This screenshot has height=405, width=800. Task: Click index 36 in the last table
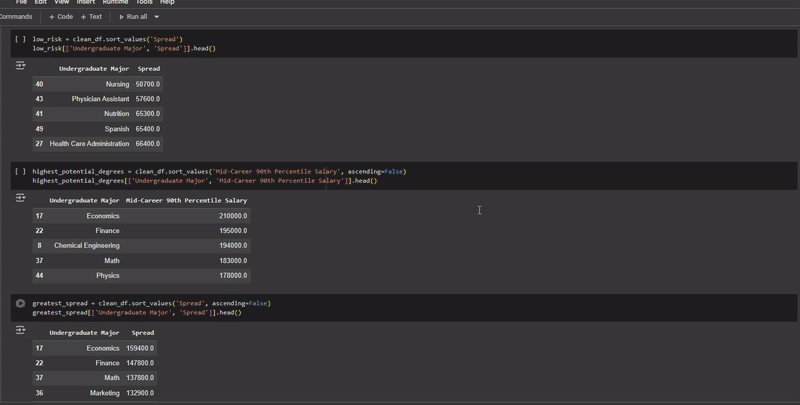pos(39,393)
